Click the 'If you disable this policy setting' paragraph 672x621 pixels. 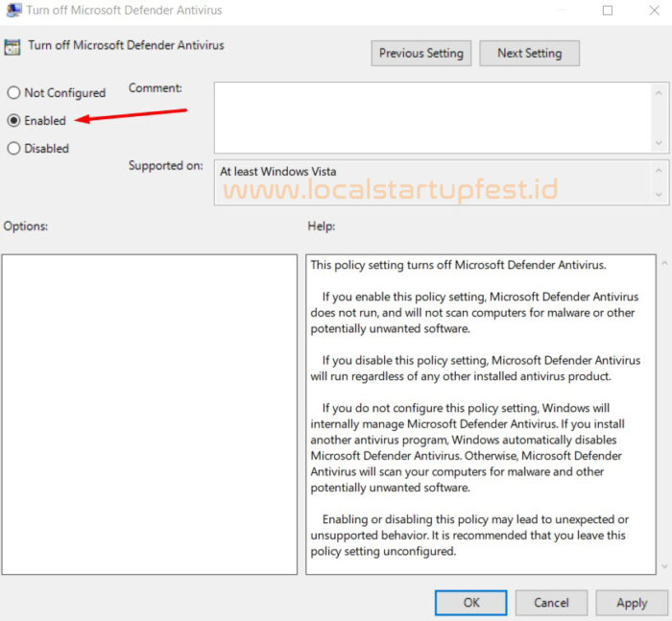pyautogui.click(x=475, y=369)
